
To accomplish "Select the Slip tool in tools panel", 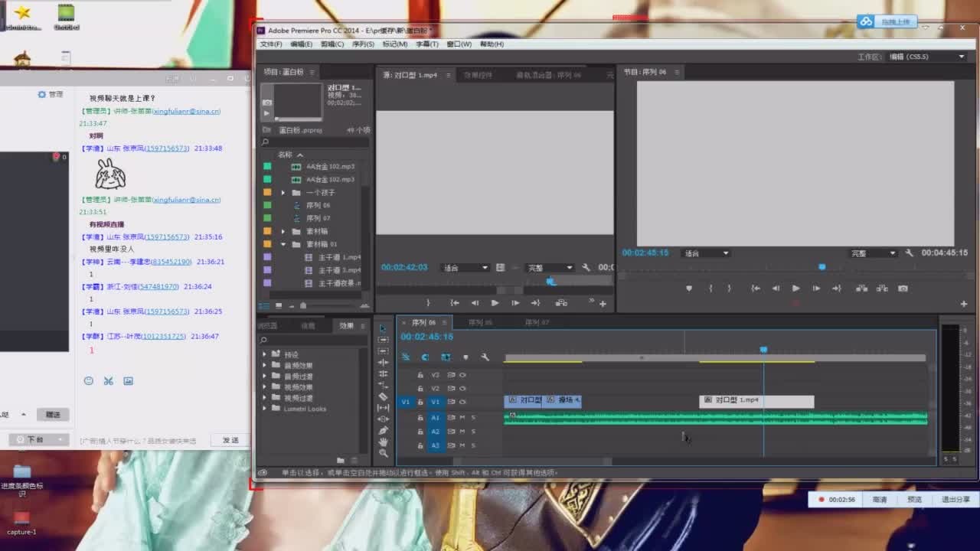I will [383, 408].
